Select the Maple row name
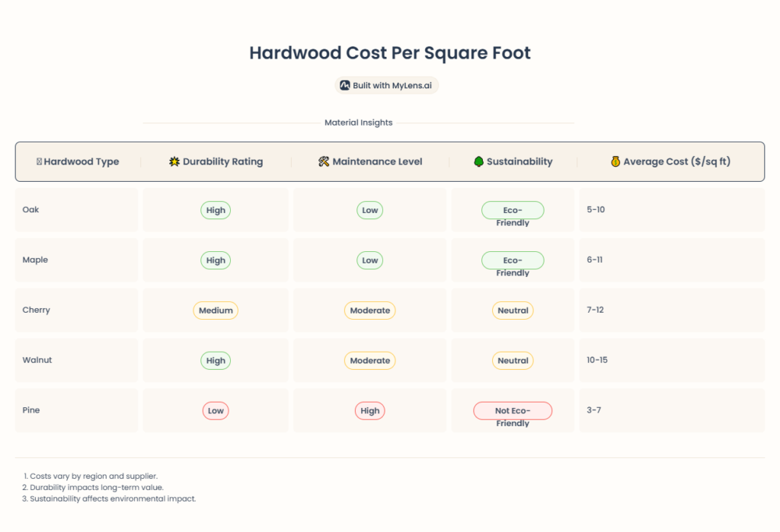780x532 pixels. [35, 260]
